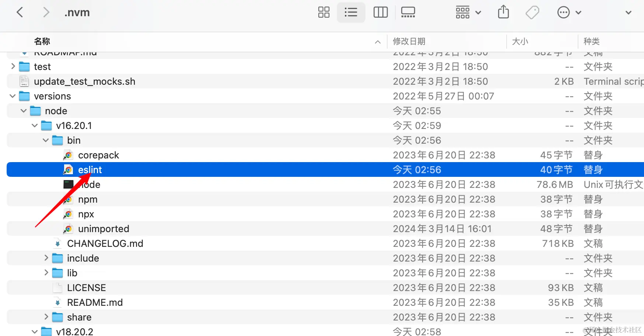
Task: Open the toolbar overflow chevron
Action: [629, 12]
